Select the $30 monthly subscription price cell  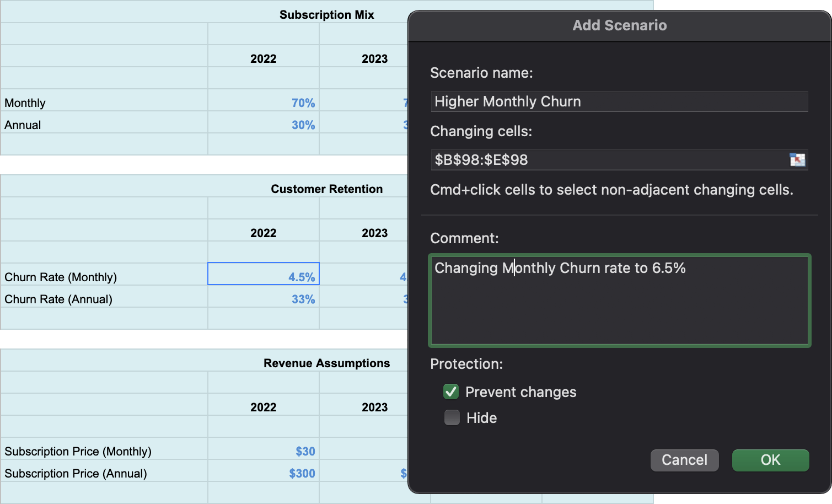coord(264,452)
